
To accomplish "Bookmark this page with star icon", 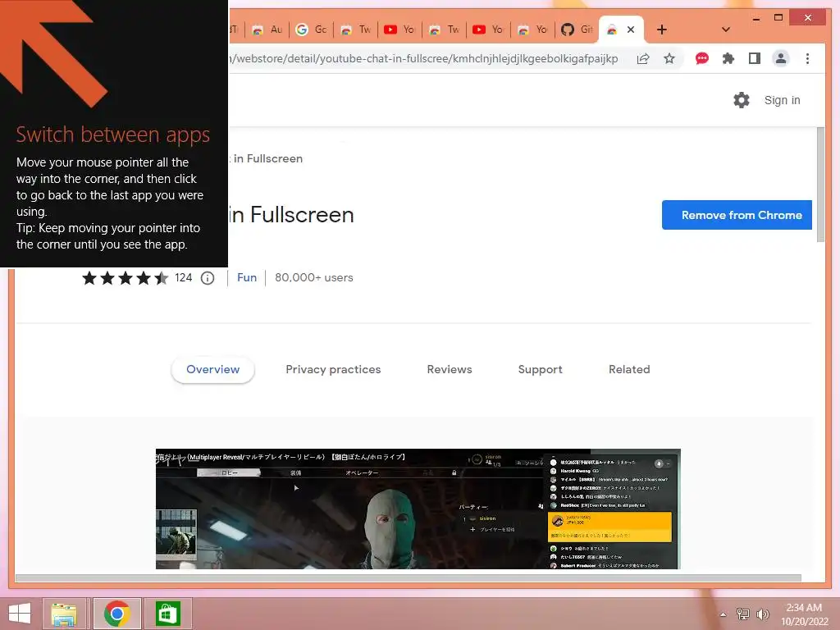I will tap(669, 58).
